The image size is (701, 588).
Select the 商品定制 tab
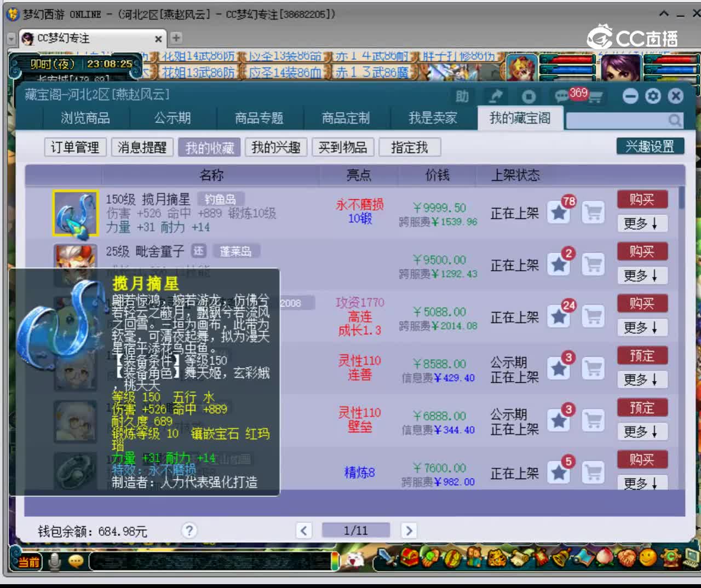point(346,118)
